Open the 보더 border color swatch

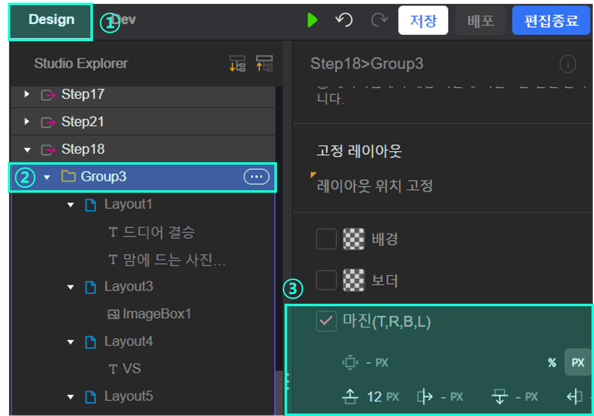tap(353, 280)
